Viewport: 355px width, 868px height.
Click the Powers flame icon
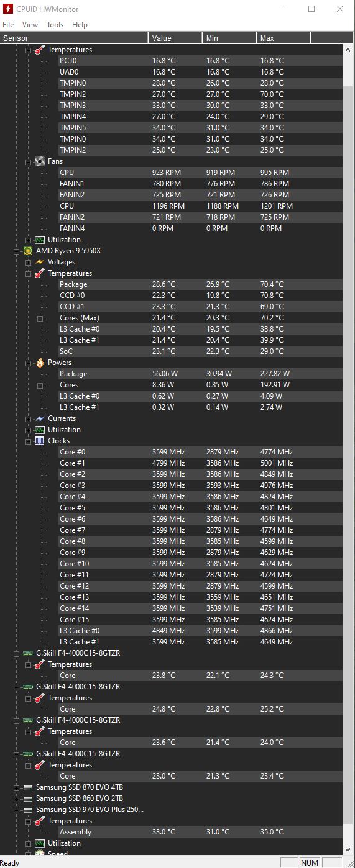(x=40, y=363)
